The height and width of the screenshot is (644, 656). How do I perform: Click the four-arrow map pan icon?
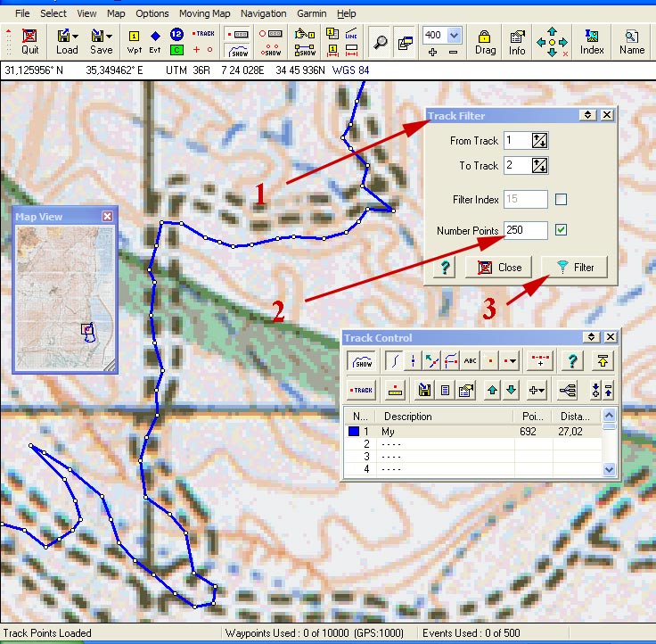click(x=552, y=42)
